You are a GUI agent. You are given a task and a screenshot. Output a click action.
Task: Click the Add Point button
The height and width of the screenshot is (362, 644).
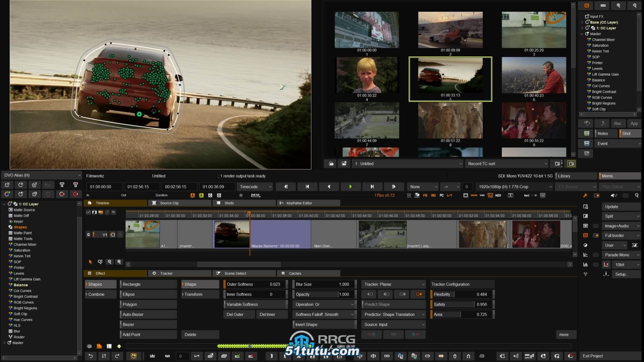coord(148,335)
